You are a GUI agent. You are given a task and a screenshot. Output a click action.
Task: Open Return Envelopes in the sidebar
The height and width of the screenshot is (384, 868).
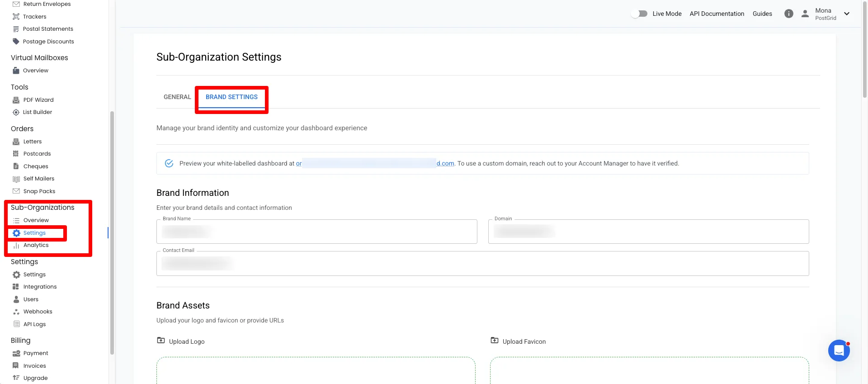pos(47,4)
